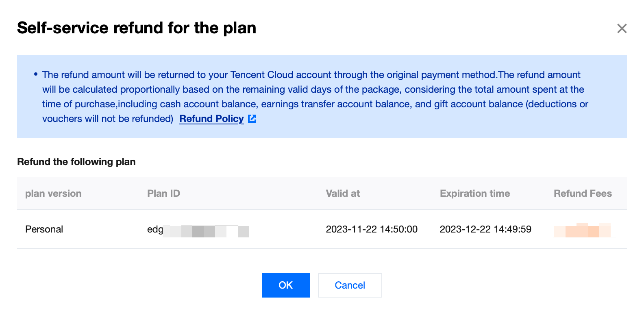The height and width of the screenshot is (313, 644).
Task: Click the Refund the following plan heading
Action: (76, 162)
